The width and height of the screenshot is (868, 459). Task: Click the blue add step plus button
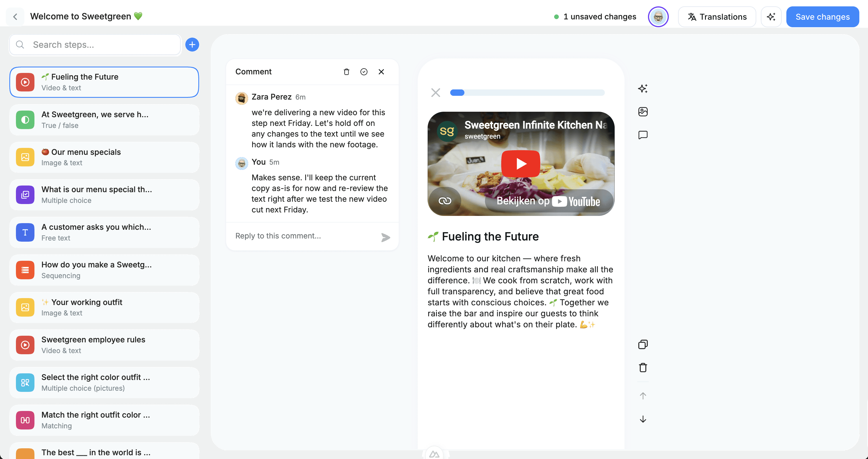tap(192, 45)
